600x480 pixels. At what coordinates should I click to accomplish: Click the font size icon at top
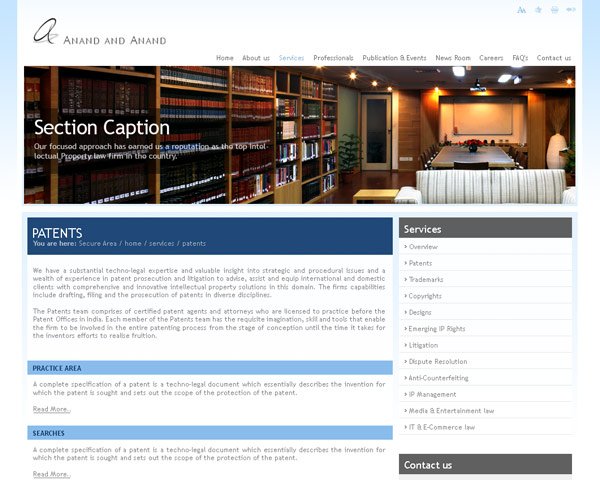point(521,10)
